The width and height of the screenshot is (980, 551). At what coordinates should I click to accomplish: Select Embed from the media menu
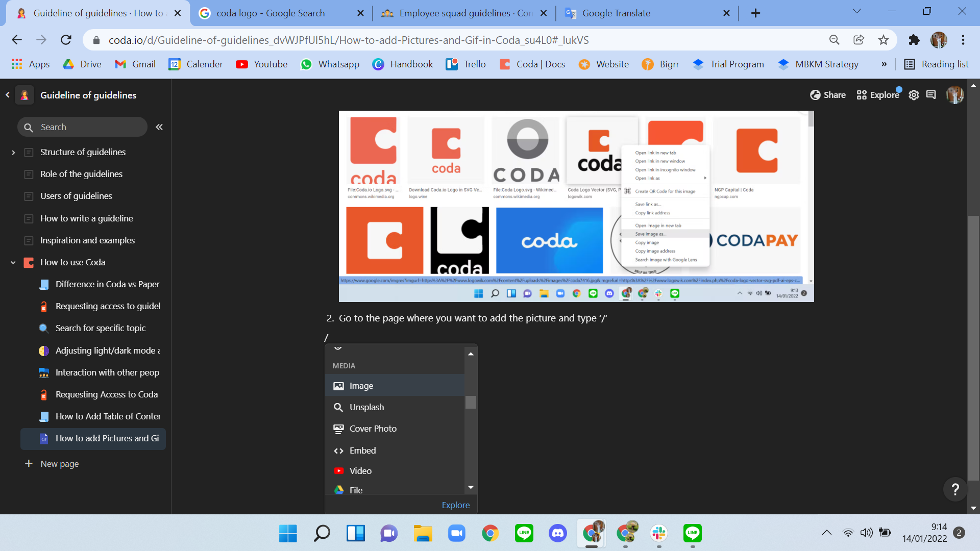(x=395, y=450)
